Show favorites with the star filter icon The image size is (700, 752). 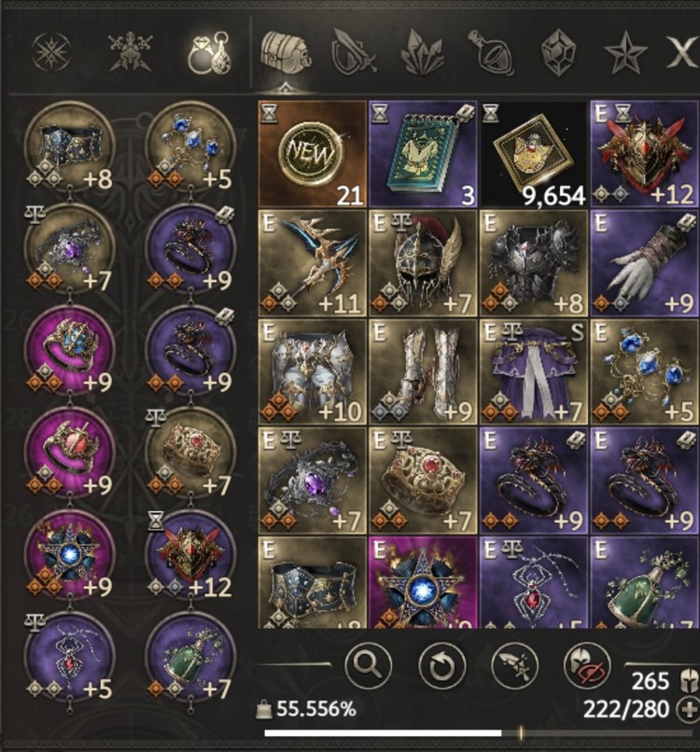[x=625, y=53]
